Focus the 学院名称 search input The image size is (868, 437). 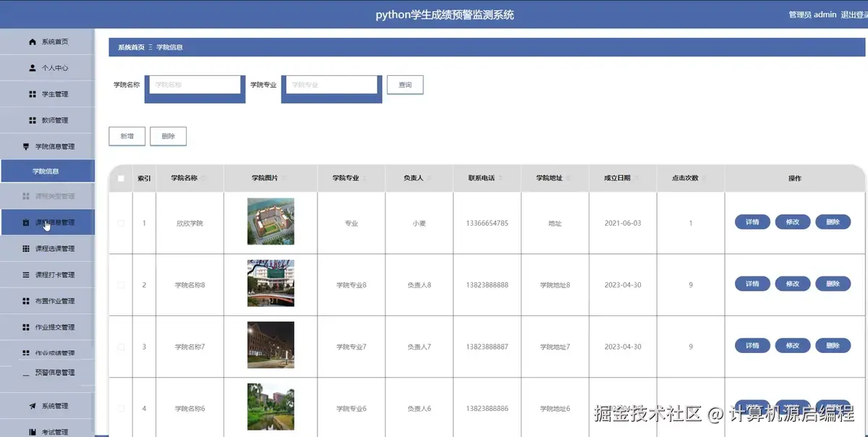[x=195, y=85]
